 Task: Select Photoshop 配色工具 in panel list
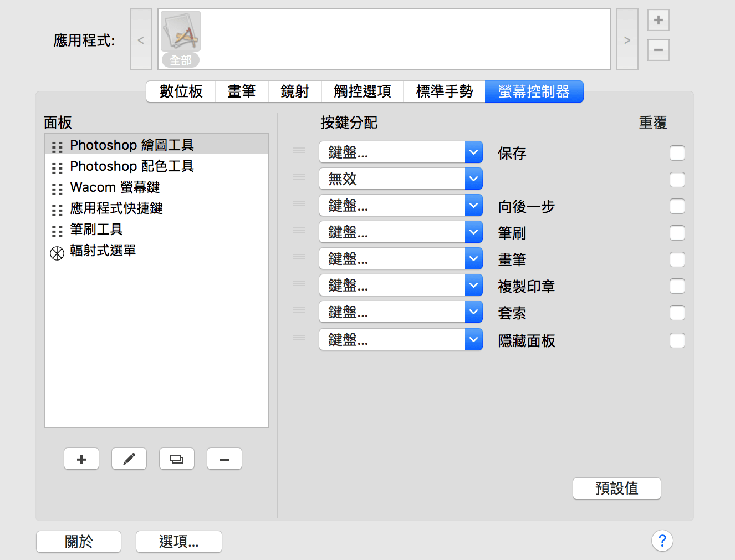click(157, 166)
